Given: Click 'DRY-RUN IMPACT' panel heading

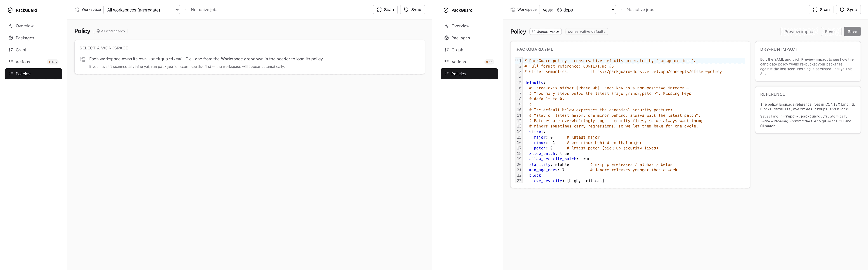Looking at the screenshot, I should pyautogui.click(x=778, y=49).
